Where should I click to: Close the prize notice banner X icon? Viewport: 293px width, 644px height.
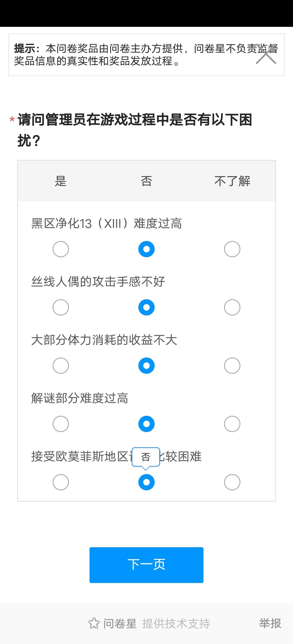(266, 54)
